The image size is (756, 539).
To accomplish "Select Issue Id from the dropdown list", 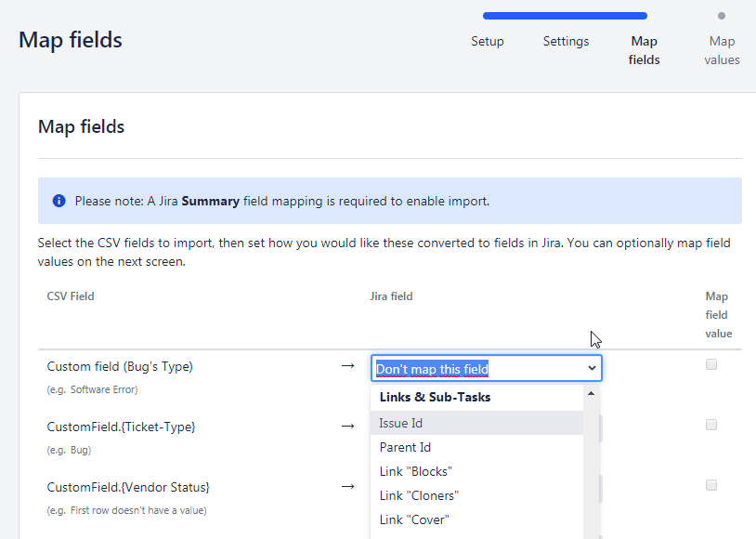I will [x=476, y=423].
